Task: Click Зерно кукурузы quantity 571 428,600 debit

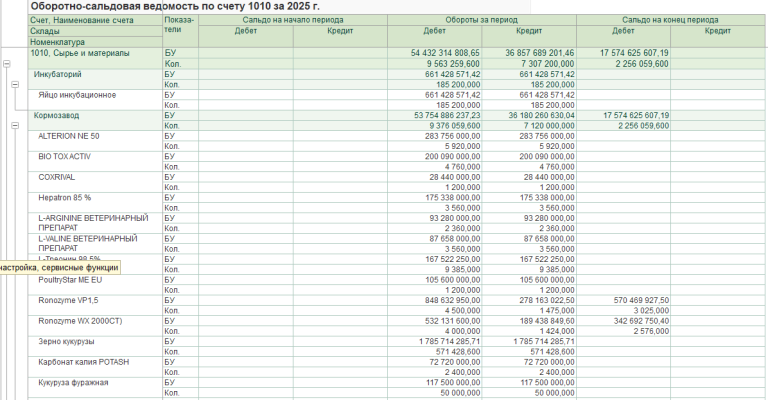Action: click(x=458, y=352)
